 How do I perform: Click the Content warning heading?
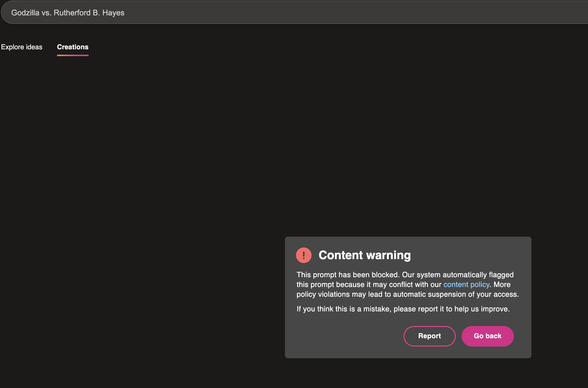(x=364, y=255)
